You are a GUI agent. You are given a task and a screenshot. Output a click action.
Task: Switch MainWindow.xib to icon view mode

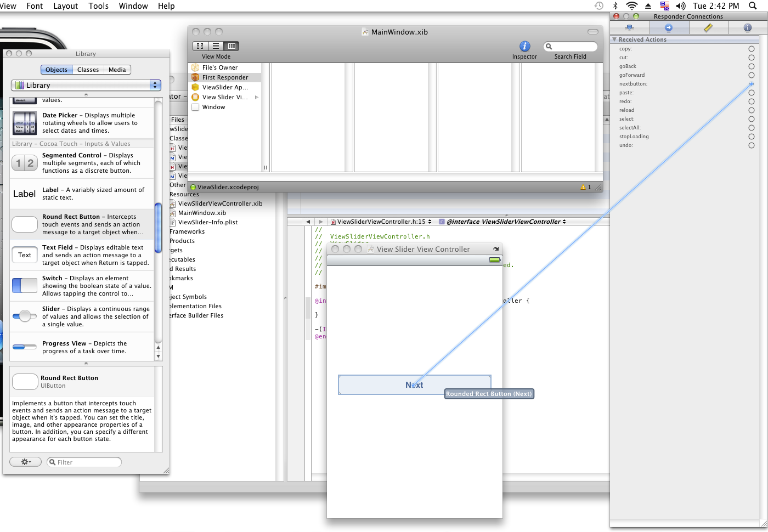point(200,46)
